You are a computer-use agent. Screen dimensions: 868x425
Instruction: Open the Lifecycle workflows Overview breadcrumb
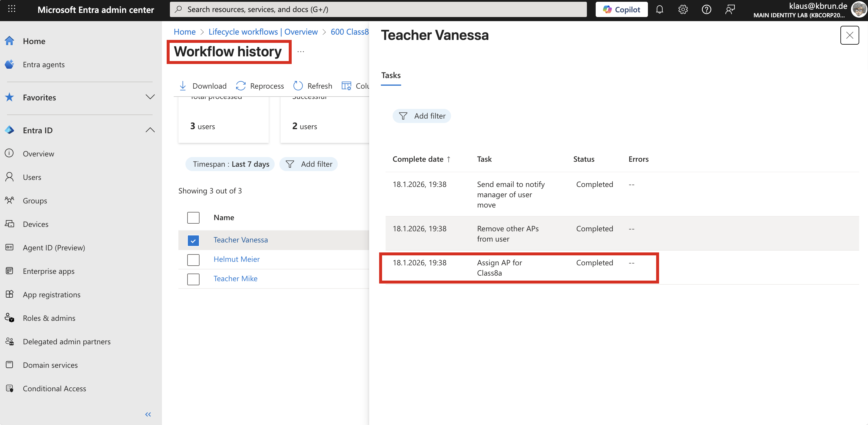(x=263, y=32)
